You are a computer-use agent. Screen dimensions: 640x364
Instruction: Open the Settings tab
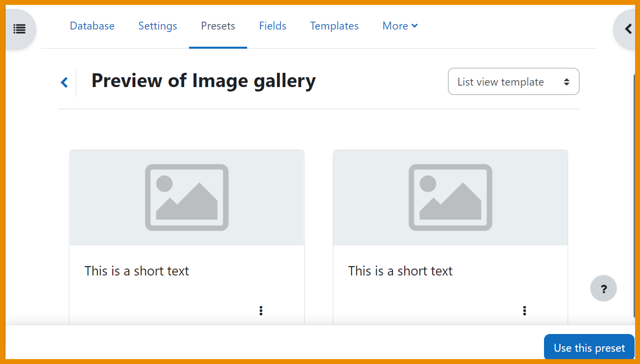158,26
